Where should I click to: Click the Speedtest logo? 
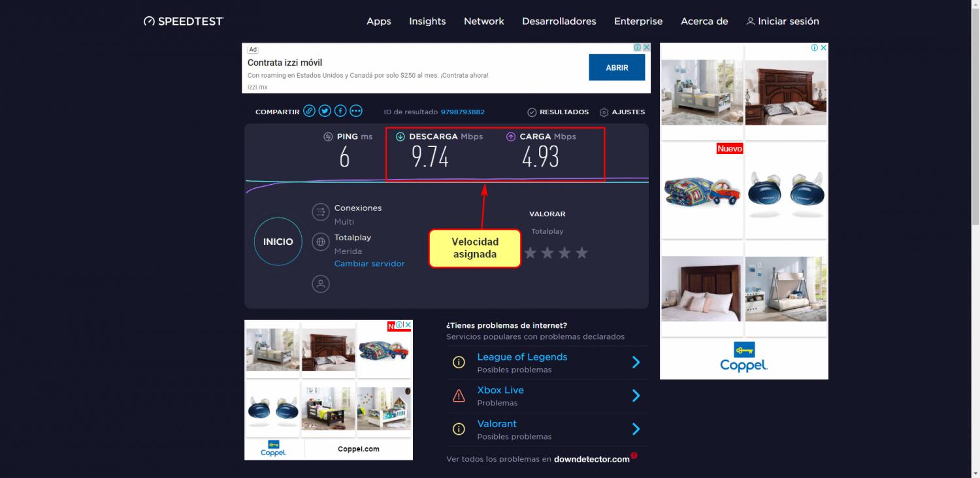click(184, 22)
